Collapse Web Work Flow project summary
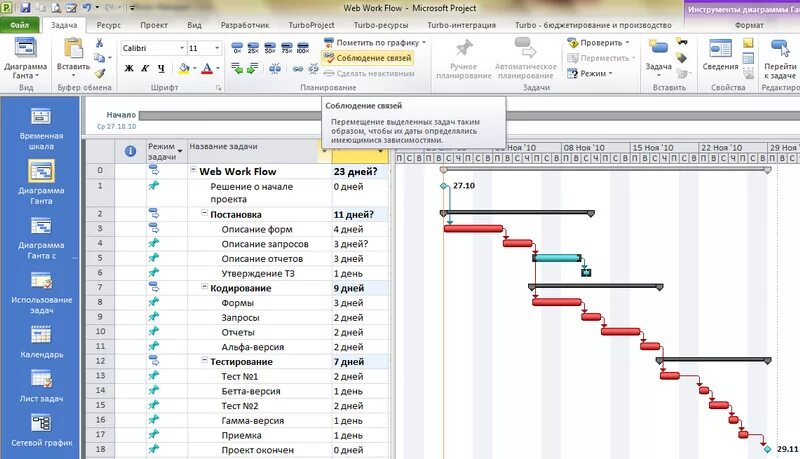The image size is (800, 459). coord(193,170)
